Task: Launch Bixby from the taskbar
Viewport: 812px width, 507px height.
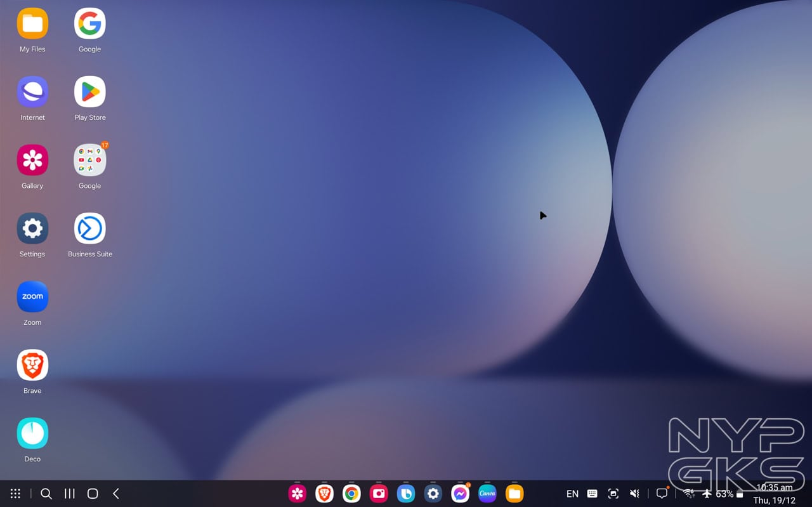Action: coord(406,493)
